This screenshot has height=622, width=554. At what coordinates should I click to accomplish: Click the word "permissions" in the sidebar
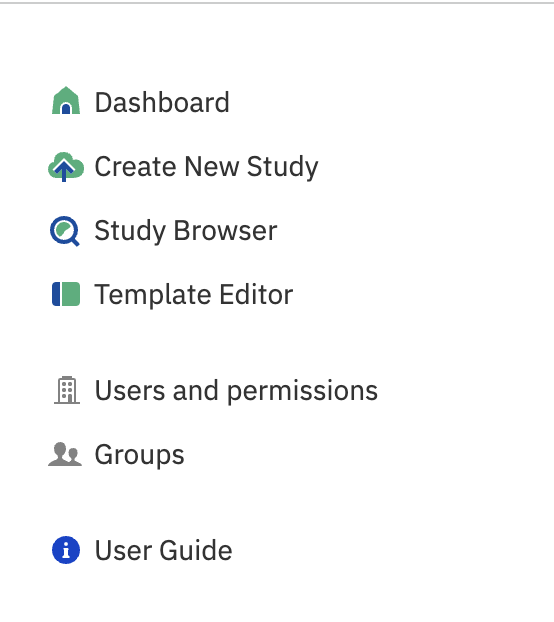click(x=303, y=392)
